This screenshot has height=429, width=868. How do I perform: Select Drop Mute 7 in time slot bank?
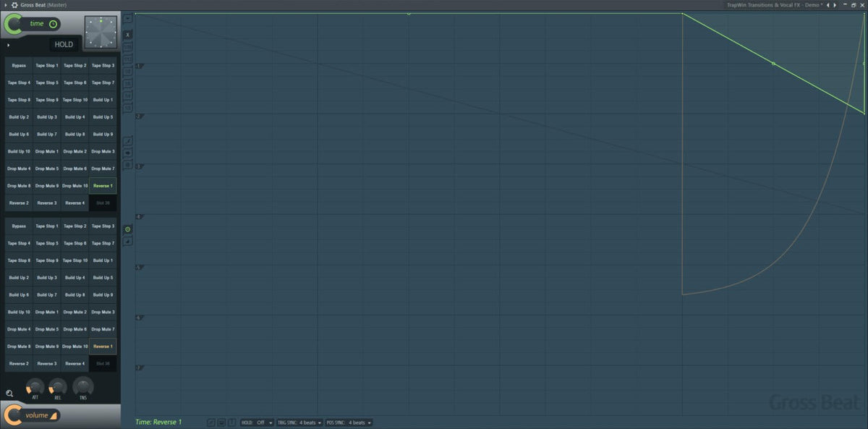(x=103, y=169)
